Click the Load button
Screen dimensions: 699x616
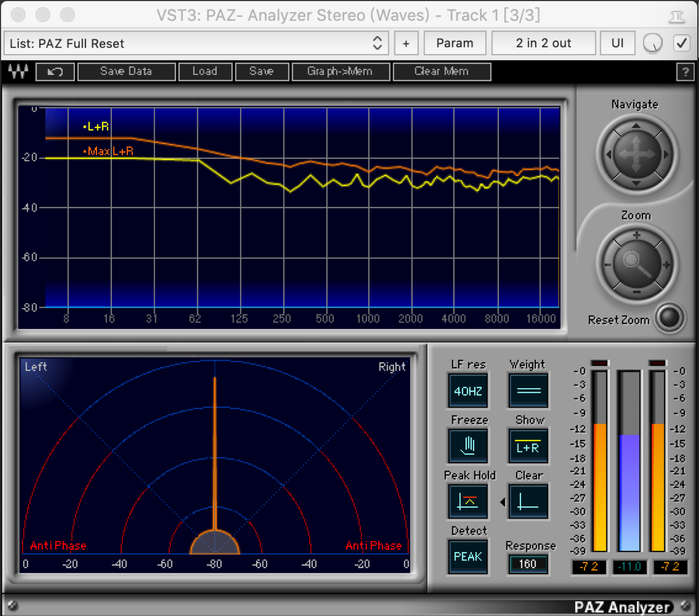pyautogui.click(x=205, y=71)
